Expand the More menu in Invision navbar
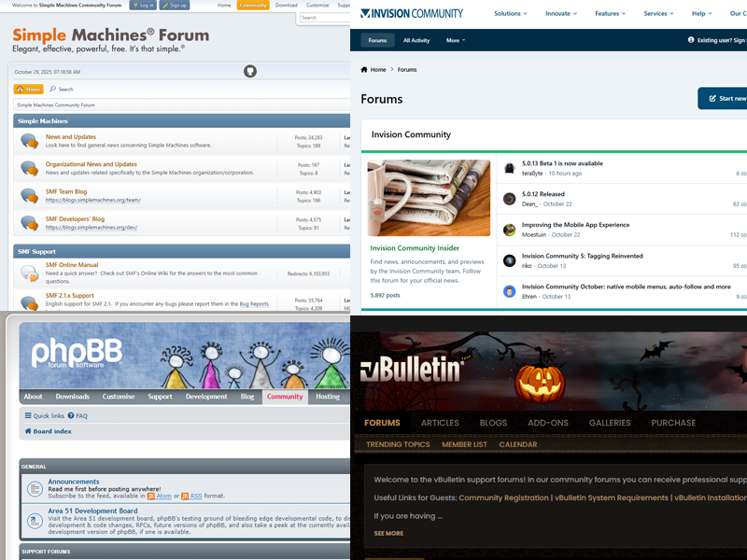This screenshot has height=560, width=747. (x=455, y=41)
